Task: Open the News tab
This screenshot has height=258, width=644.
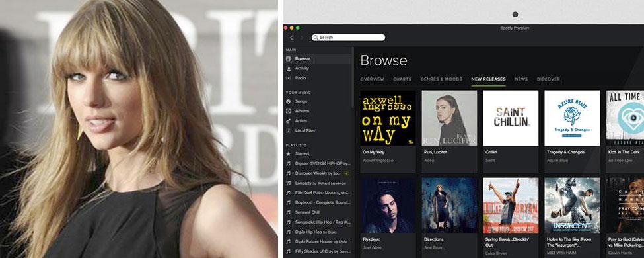Action: (521, 79)
